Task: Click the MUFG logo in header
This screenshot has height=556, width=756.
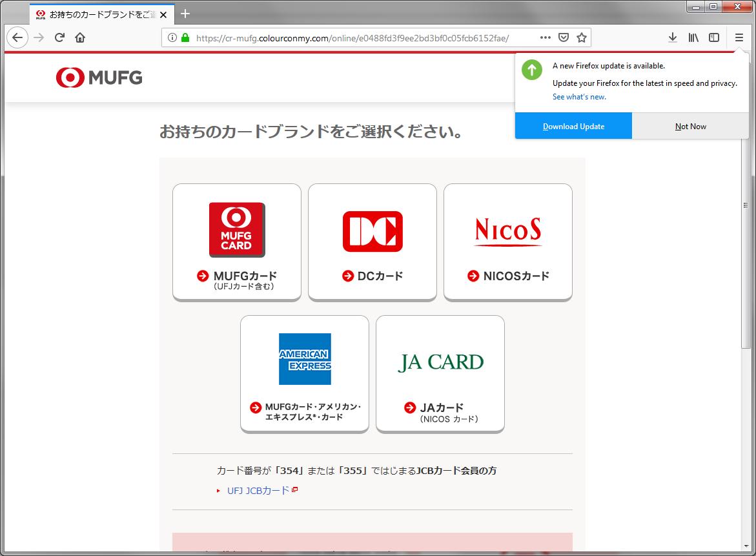Action: (99, 77)
